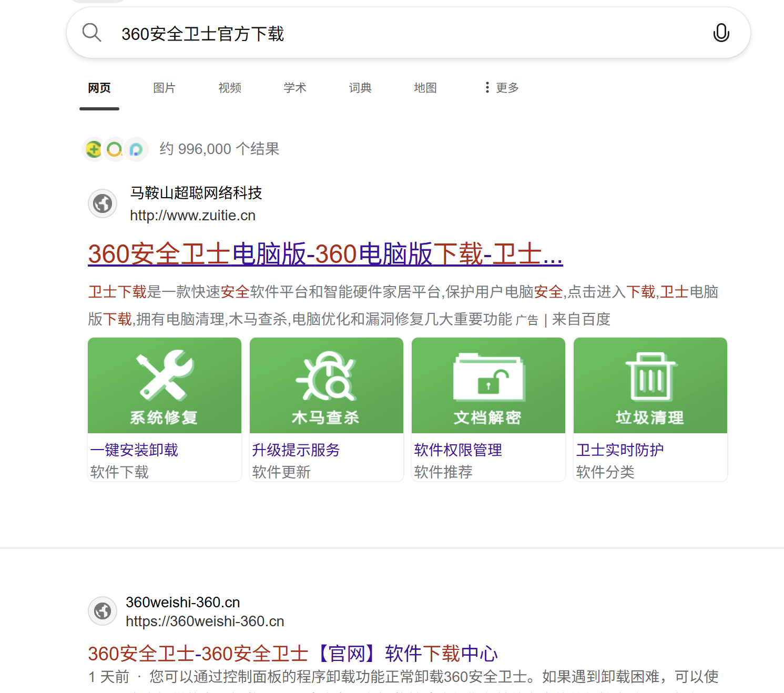
Task: Switch to the 图片 tab
Action: pyautogui.click(x=164, y=88)
